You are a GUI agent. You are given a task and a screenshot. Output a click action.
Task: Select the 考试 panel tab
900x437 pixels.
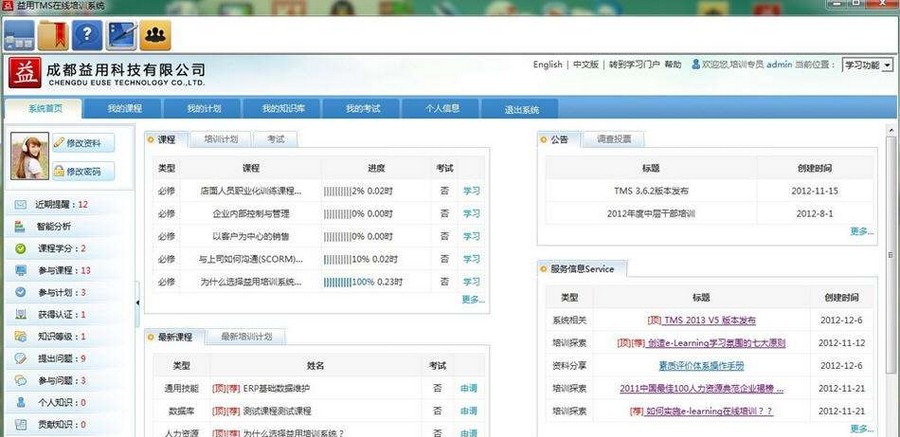[276, 139]
